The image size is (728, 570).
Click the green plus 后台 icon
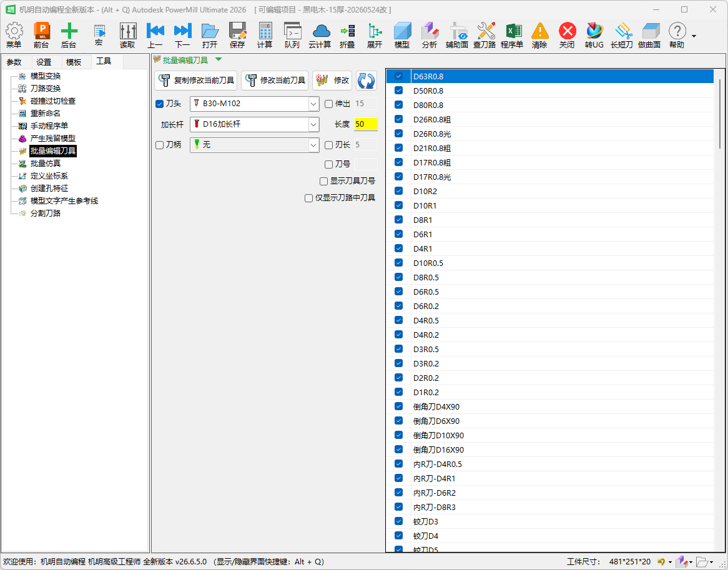coord(69,31)
